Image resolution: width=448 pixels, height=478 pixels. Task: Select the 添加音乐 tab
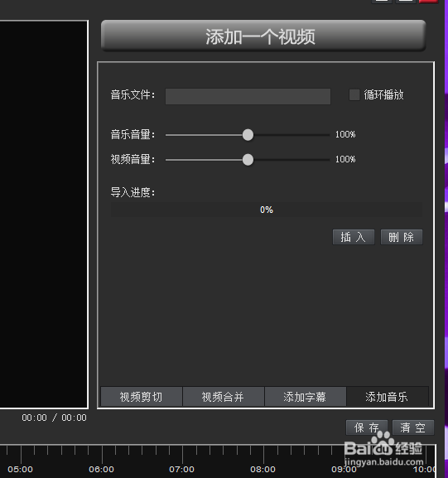tap(387, 397)
